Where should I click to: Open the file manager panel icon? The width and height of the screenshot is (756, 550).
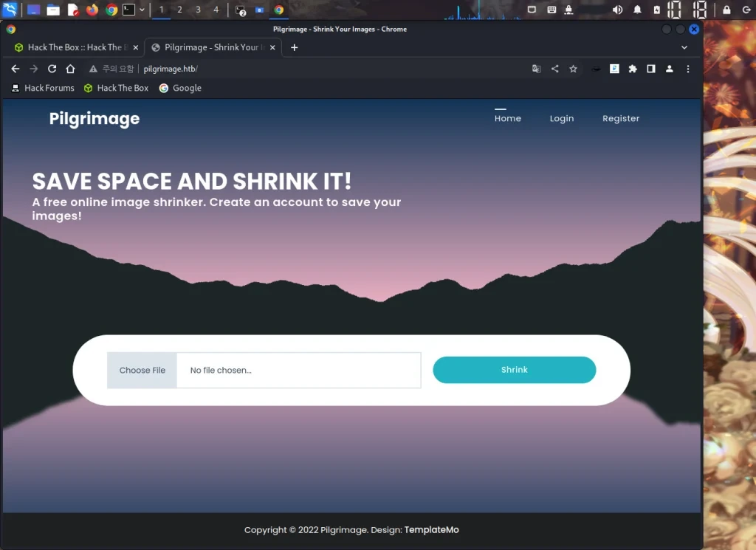coord(53,10)
